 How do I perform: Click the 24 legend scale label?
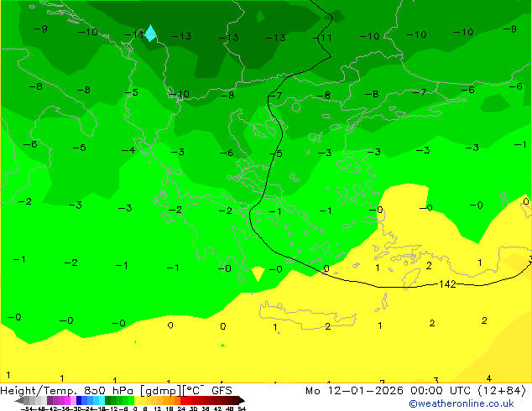pyautogui.click(x=182, y=408)
